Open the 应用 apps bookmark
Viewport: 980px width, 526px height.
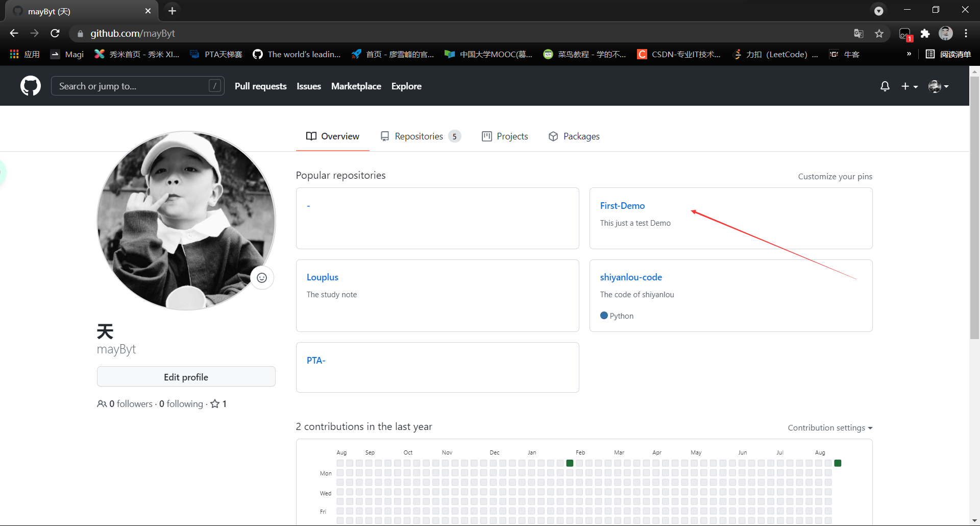point(24,54)
